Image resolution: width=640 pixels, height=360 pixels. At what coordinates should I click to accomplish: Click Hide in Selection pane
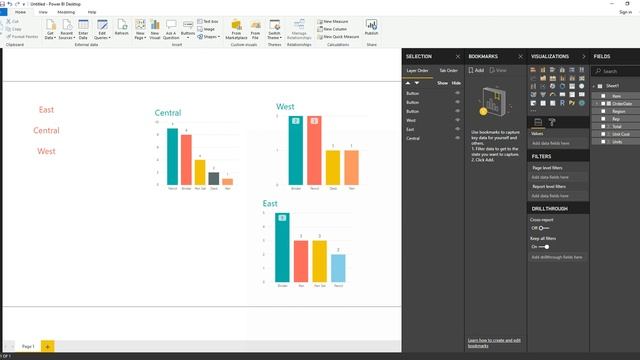456,83
